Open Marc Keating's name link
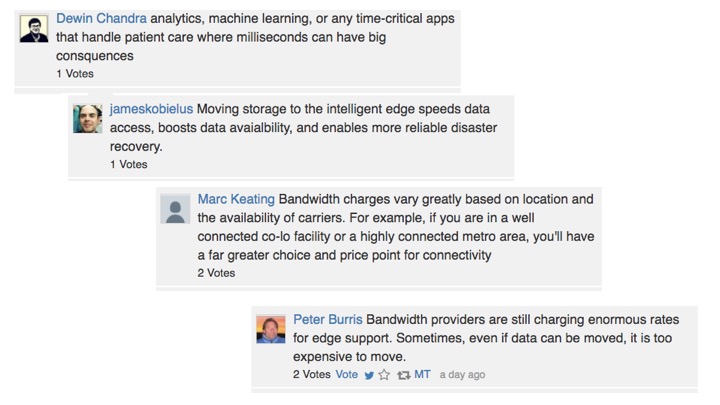720x405 pixels. tap(236, 199)
